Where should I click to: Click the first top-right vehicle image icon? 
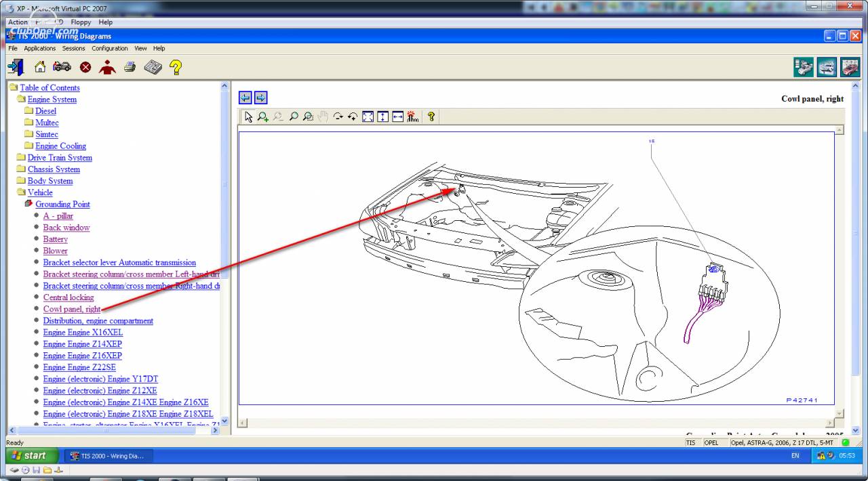click(804, 67)
